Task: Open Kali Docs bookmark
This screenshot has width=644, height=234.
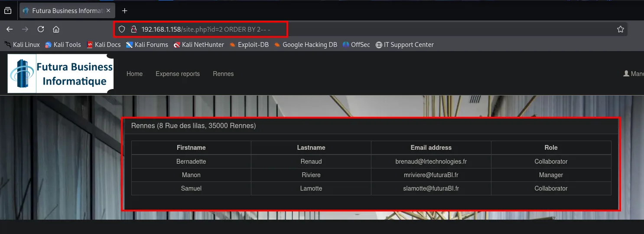Action: coord(104,44)
